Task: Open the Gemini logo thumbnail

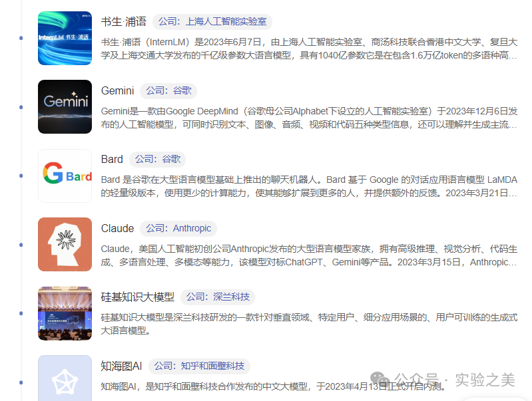Action: tap(65, 107)
